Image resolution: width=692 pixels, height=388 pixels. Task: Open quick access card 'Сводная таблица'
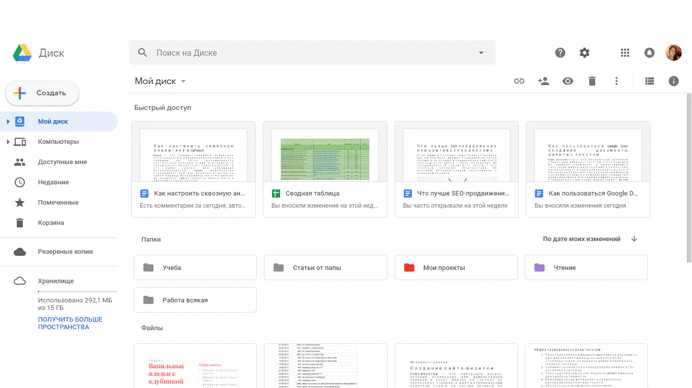point(325,170)
